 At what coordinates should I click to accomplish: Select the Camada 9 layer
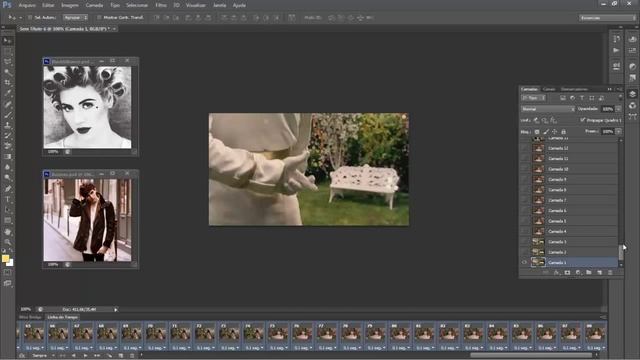coord(574,179)
